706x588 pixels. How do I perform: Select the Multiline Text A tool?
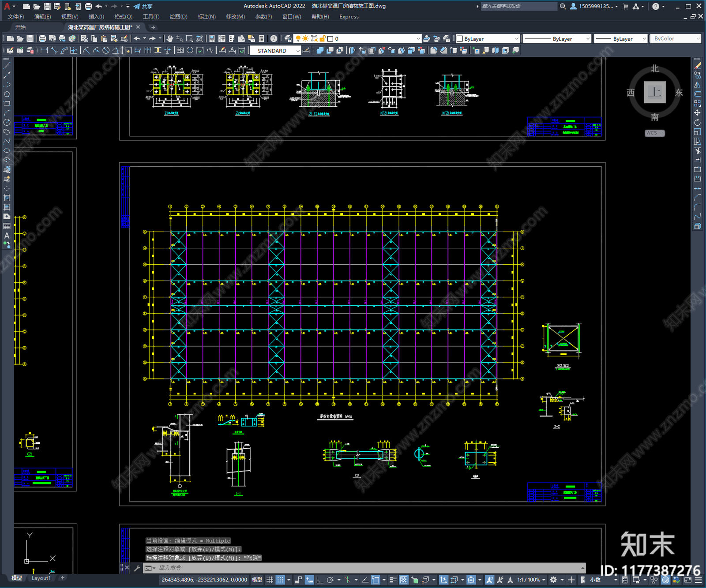(x=7, y=236)
